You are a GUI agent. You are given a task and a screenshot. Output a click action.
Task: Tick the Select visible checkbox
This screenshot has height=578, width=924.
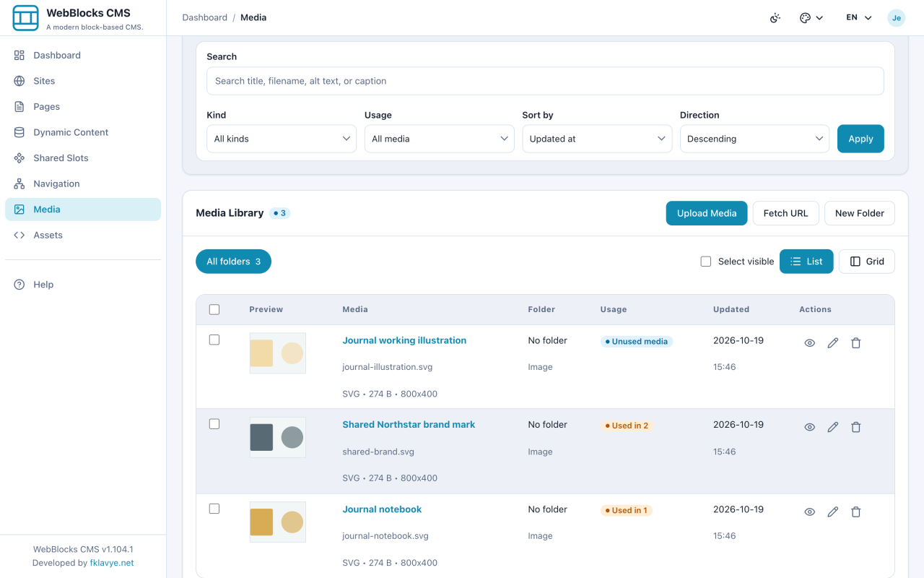706,262
